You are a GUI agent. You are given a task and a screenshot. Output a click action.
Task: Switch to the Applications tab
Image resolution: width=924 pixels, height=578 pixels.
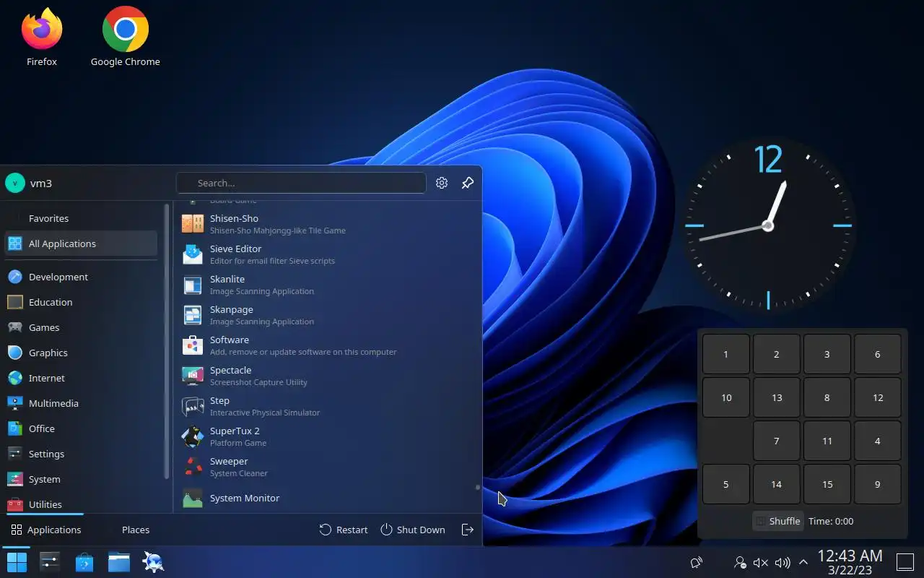[x=45, y=530]
